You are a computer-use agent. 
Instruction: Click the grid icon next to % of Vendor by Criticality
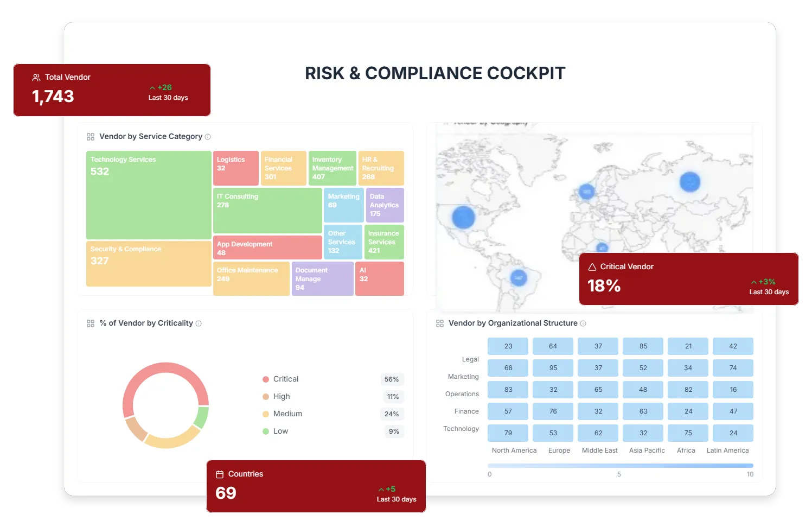[90, 323]
